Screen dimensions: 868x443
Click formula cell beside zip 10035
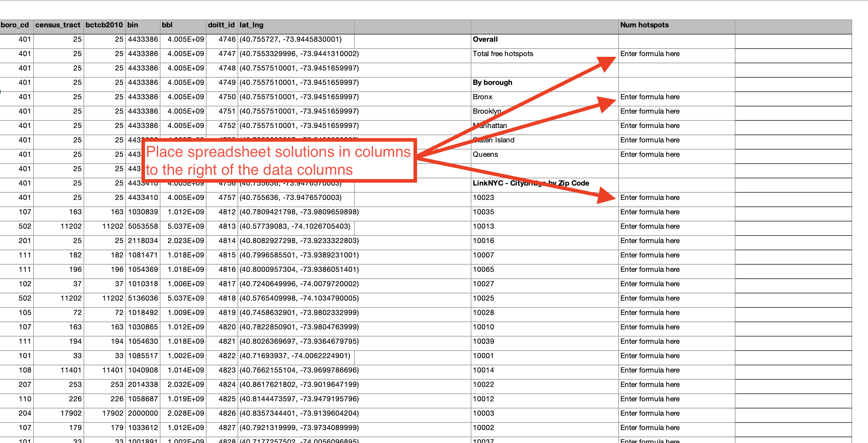(677, 214)
